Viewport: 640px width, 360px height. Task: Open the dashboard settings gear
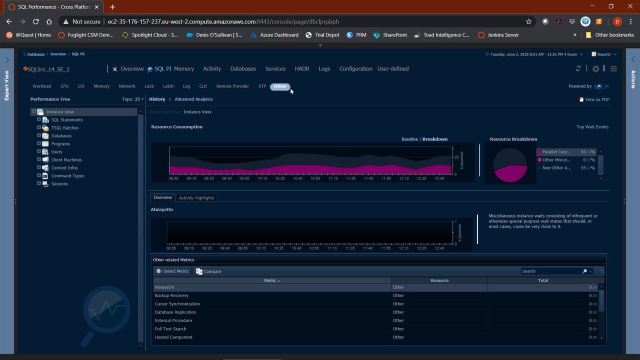point(596,69)
